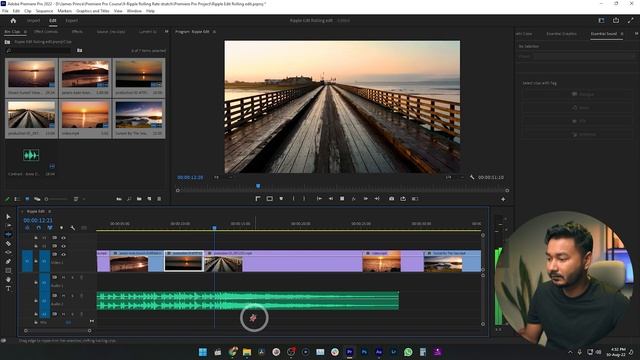Click Step Forward one frame
The image size is (640, 360).
pos(366,199)
